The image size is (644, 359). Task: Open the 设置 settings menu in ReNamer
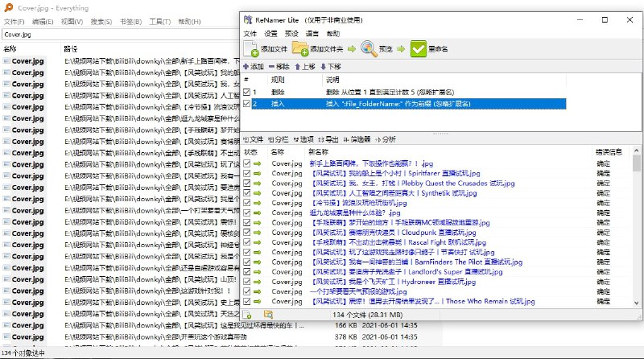(270, 34)
